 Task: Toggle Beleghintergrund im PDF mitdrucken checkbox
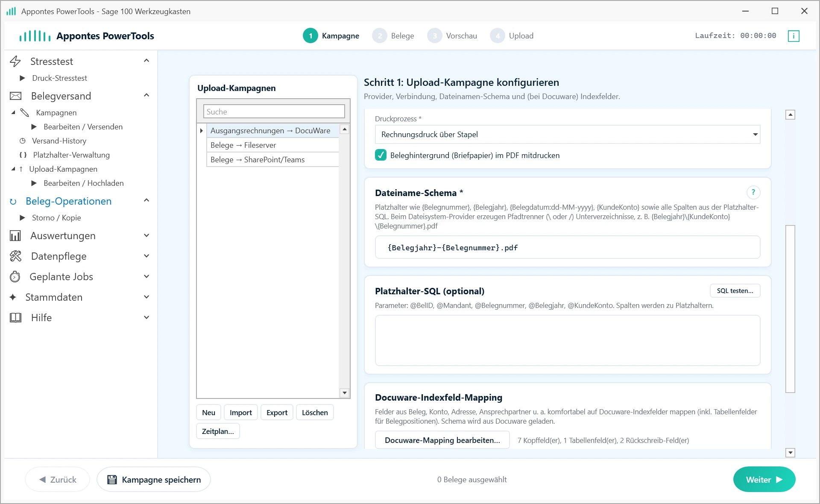point(381,155)
